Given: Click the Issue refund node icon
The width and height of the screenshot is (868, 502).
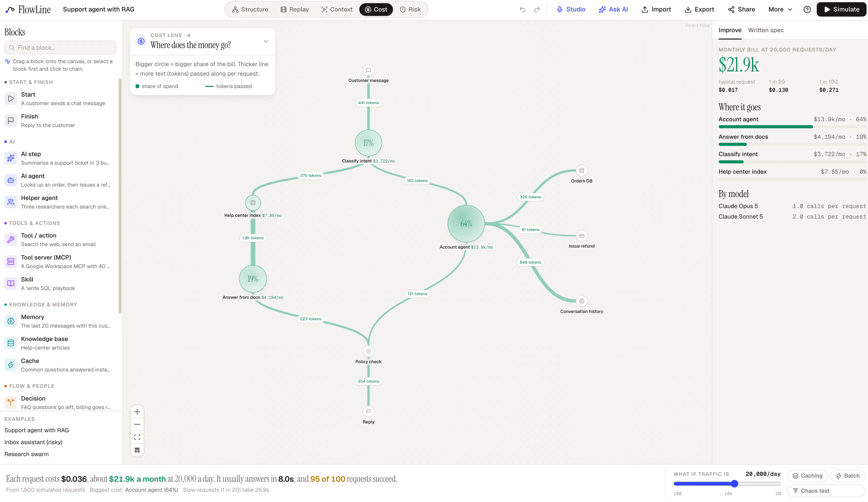Looking at the screenshot, I should pyautogui.click(x=581, y=235).
